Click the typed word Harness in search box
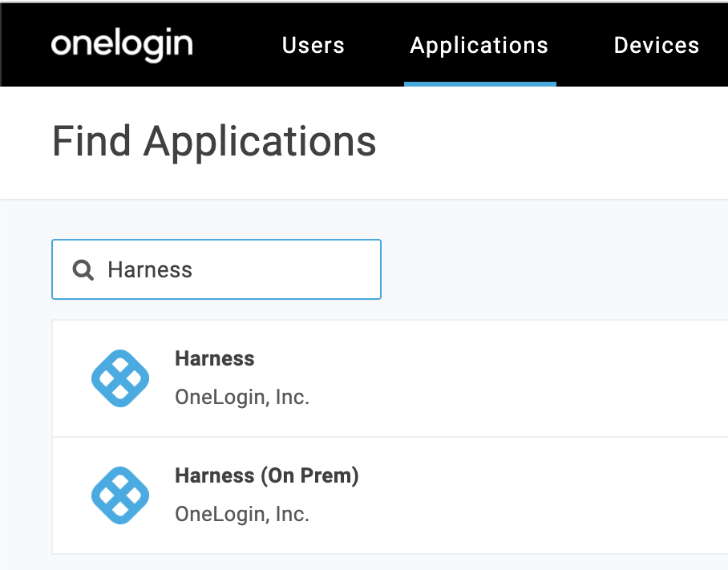This screenshot has width=728, height=570. [x=150, y=269]
